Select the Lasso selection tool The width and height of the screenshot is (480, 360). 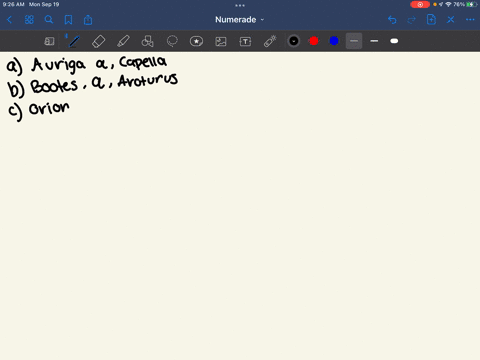[172, 41]
